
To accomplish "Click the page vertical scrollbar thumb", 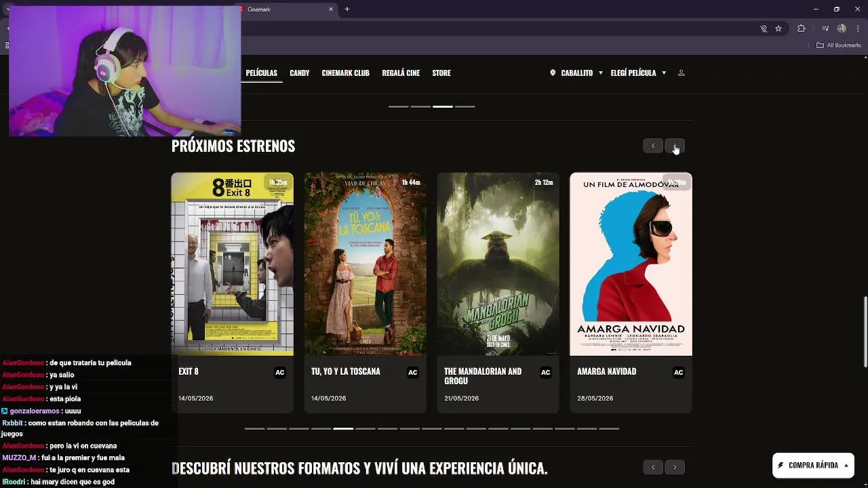I will tap(865, 332).
